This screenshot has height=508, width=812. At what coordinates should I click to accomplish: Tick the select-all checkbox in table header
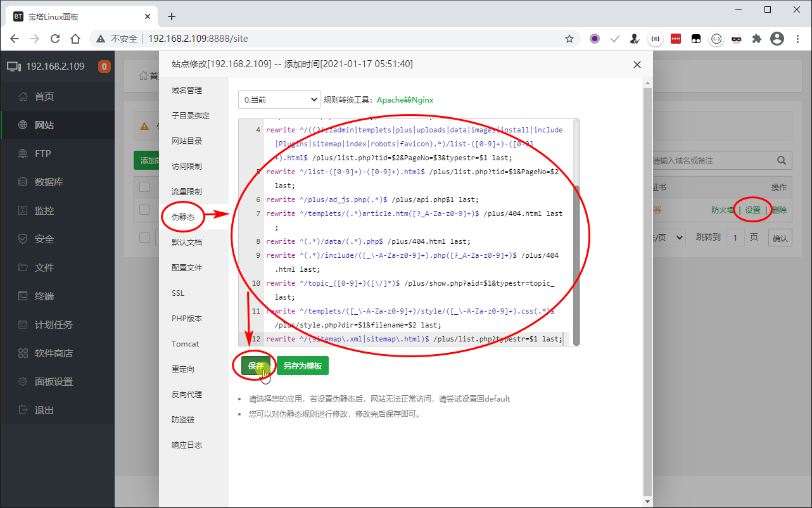[144, 187]
